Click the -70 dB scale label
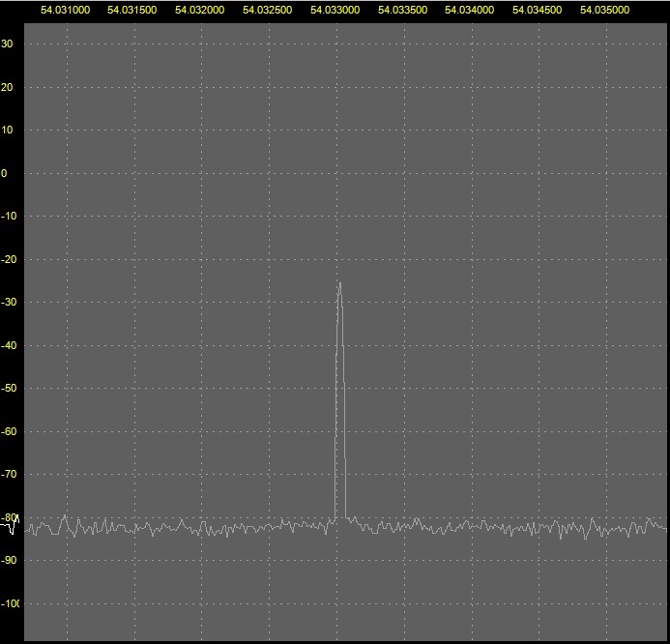This screenshot has height=644, width=670. point(11,475)
